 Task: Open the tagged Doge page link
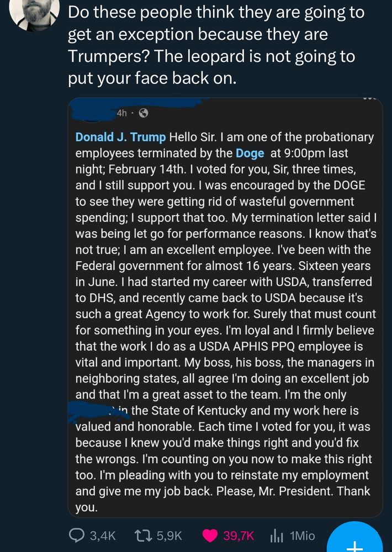tap(250, 153)
